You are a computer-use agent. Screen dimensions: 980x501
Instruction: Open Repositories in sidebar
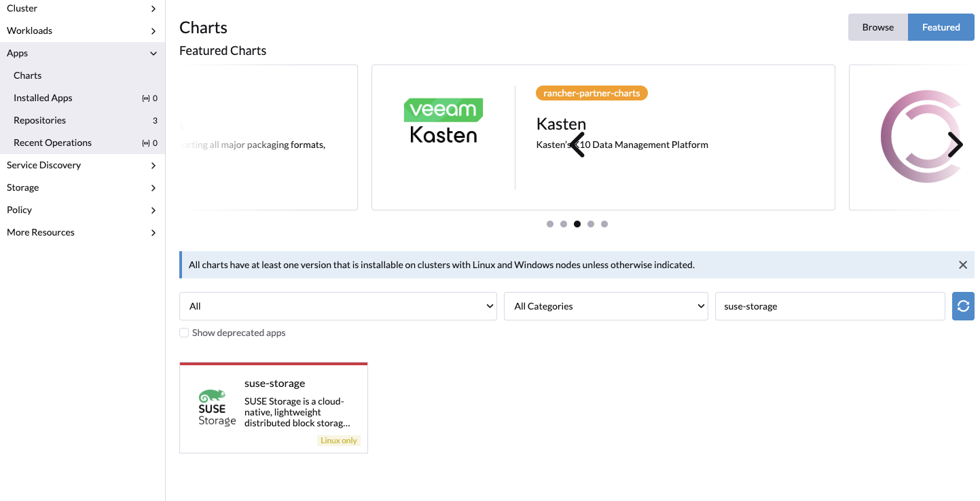tap(39, 120)
